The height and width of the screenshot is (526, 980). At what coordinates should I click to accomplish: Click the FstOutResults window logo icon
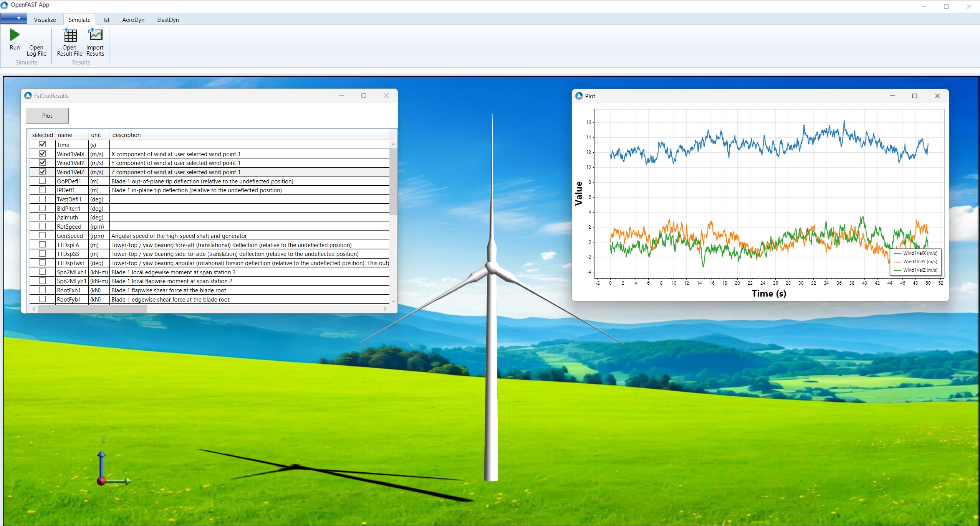click(28, 96)
